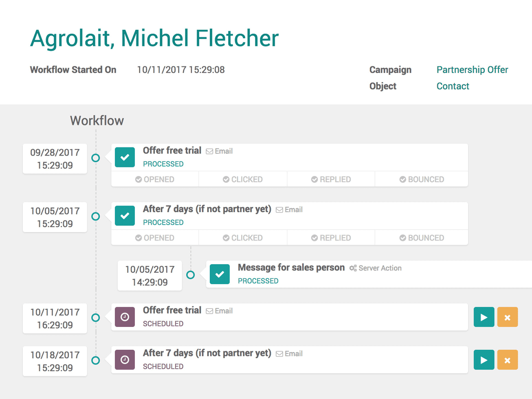This screenshot has width=532, height=399.
Task: Click the checkmark icon beside Message for sales person
Action: [220, 274]
